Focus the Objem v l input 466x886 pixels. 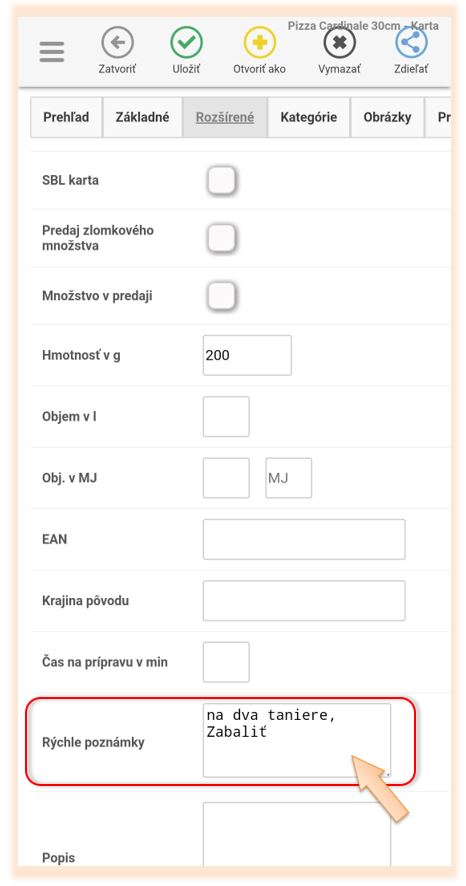[x=226, y=416]
